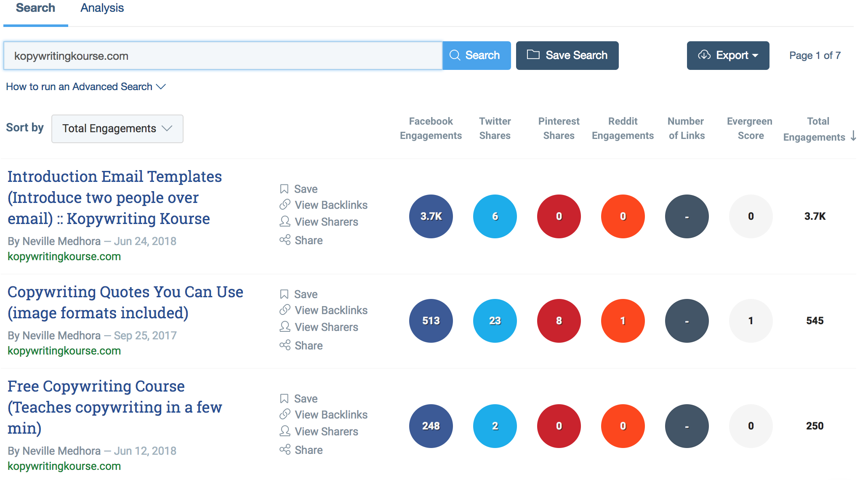
Task: Click the Pinterest Shares column header
Action: pyautogui.click(x=559, y=128)
